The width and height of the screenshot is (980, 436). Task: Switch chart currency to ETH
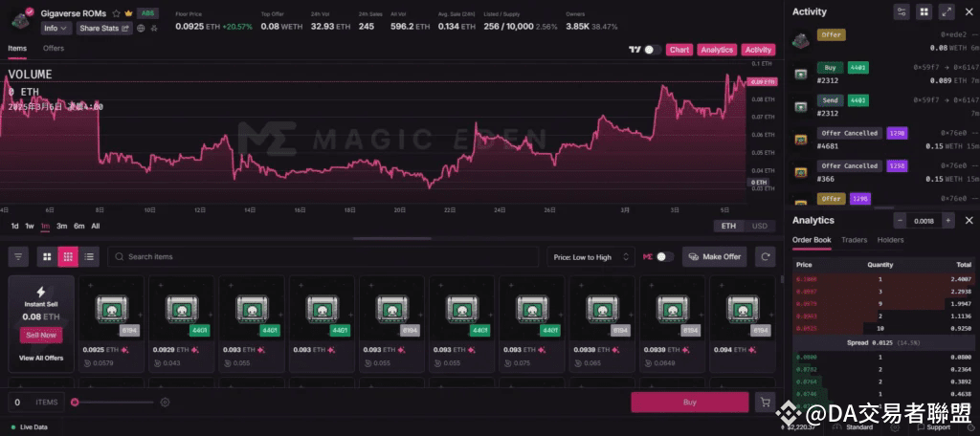pos(728,226)
